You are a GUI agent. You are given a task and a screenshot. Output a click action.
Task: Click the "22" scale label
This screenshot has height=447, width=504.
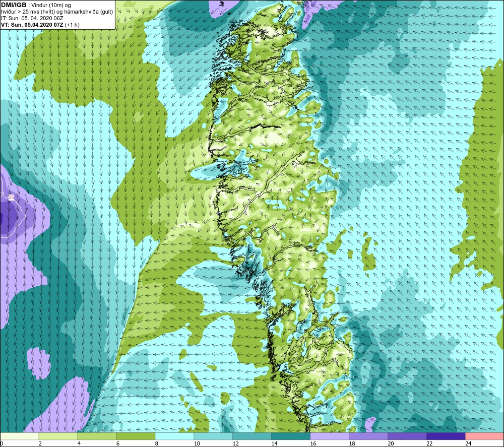point(430,443)
